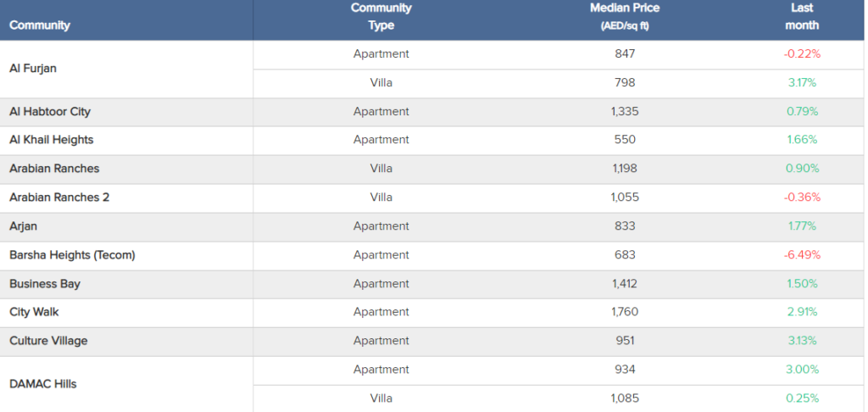Click the Culture Village community label

point(48,341)
